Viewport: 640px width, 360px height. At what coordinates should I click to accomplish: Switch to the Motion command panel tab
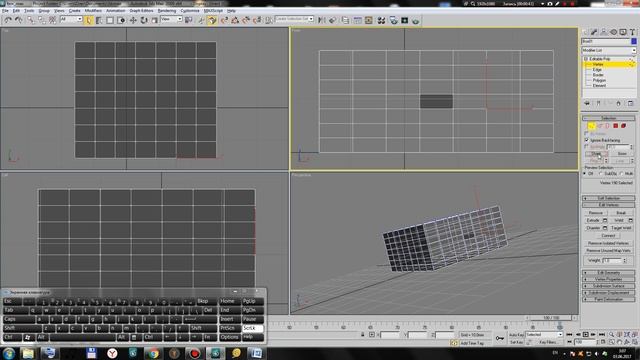[x=613, y=32]
